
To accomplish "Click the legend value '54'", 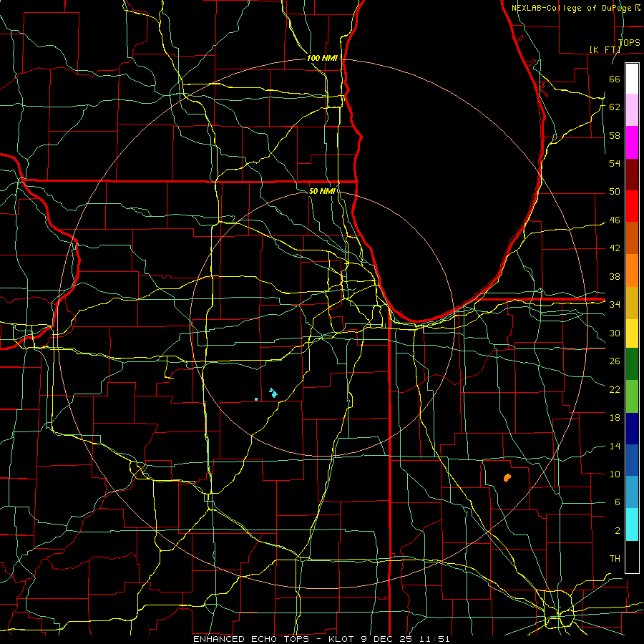I will tap(615, 163).
